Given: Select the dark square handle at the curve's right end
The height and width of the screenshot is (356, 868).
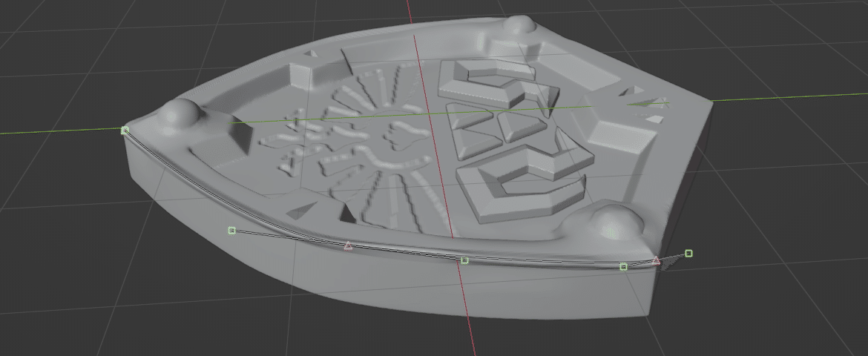Looking at the screenshot, I should (688, 253).
